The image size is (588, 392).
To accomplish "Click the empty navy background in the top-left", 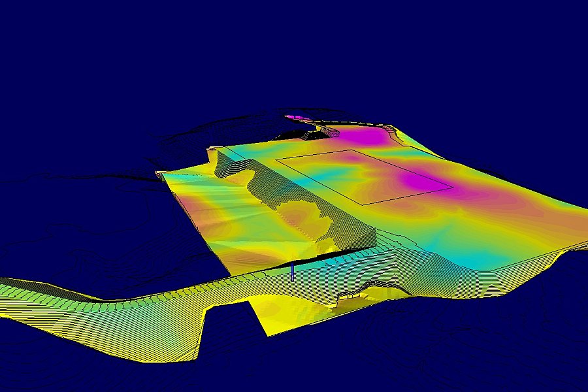I will click(65, 52).
